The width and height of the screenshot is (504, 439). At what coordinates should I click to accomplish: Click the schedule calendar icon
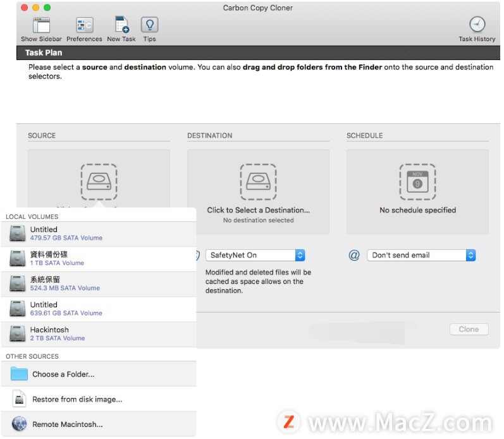coord(417,182)
